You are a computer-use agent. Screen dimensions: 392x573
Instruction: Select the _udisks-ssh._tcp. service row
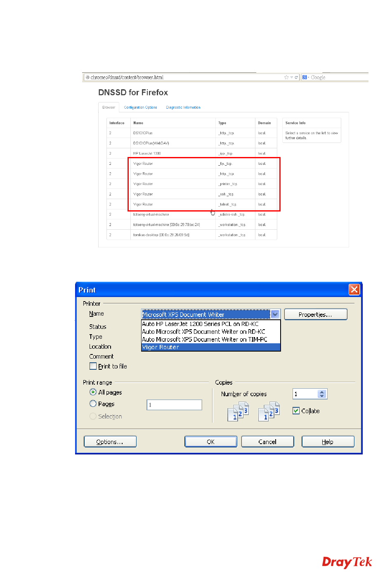[192, 214]
